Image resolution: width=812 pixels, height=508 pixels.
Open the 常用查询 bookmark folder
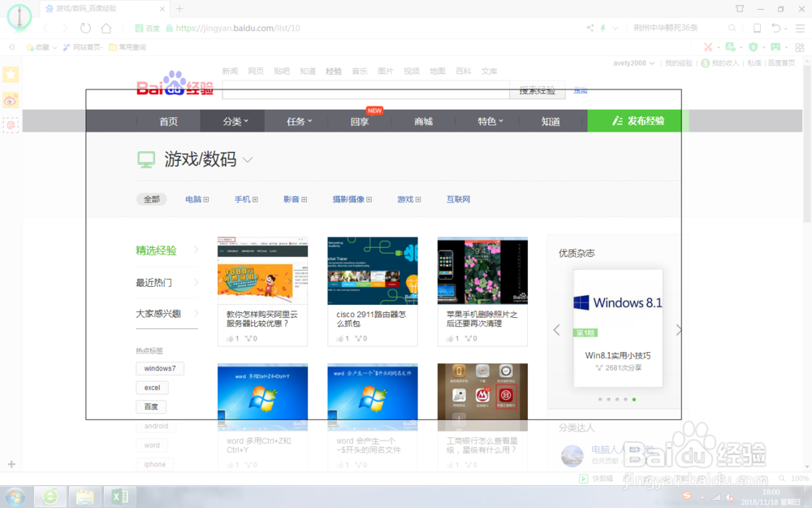coord(127,47)
